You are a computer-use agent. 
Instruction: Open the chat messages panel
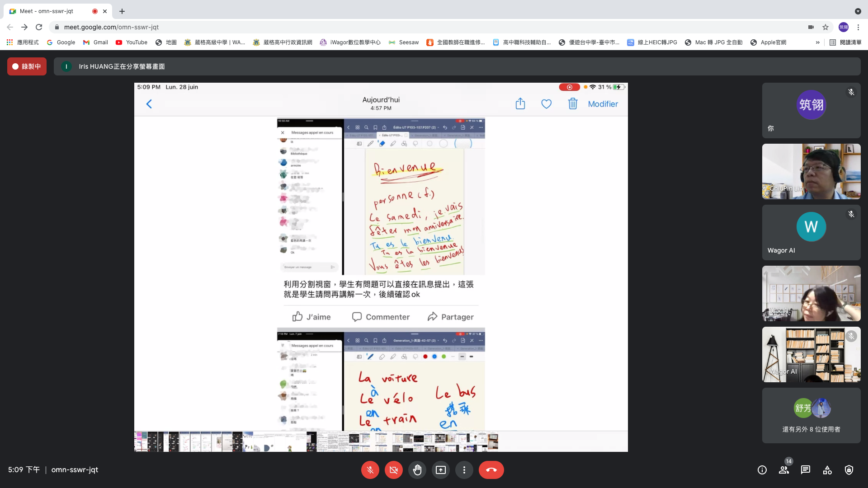click(x=805, y=470)
